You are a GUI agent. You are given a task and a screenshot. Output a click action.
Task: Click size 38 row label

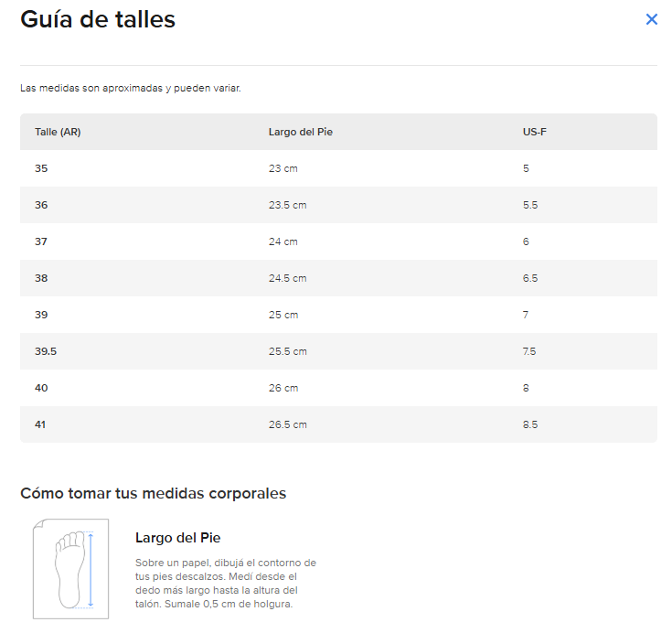(41, 278)
